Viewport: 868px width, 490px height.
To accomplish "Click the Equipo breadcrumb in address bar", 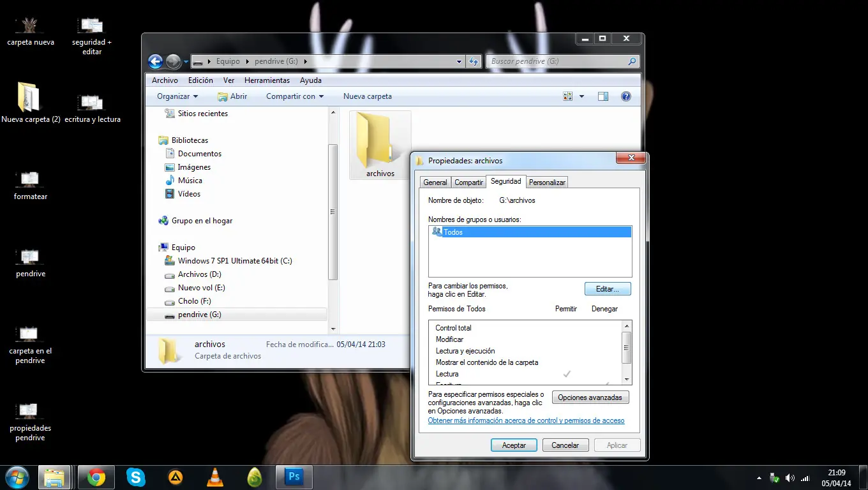I will (x=228, y=61).
